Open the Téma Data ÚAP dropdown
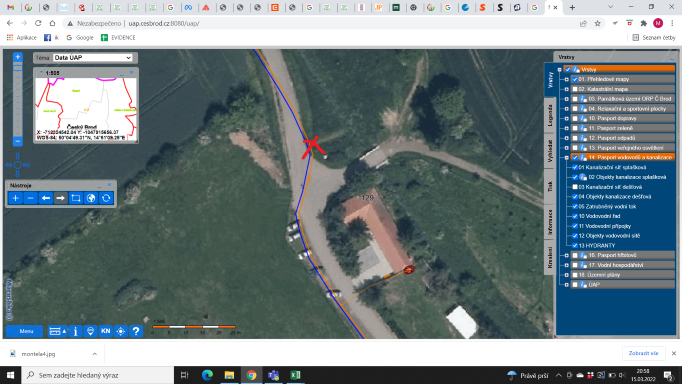Image resolution: width=682 pixels, height=384 pixels. 93,57
